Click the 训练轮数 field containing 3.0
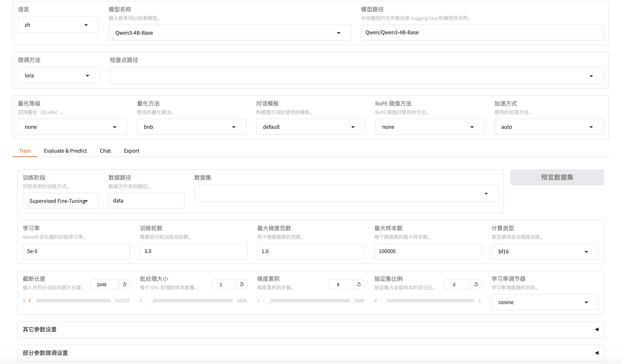This screenshot has height=364, width=622. point(193,251)
